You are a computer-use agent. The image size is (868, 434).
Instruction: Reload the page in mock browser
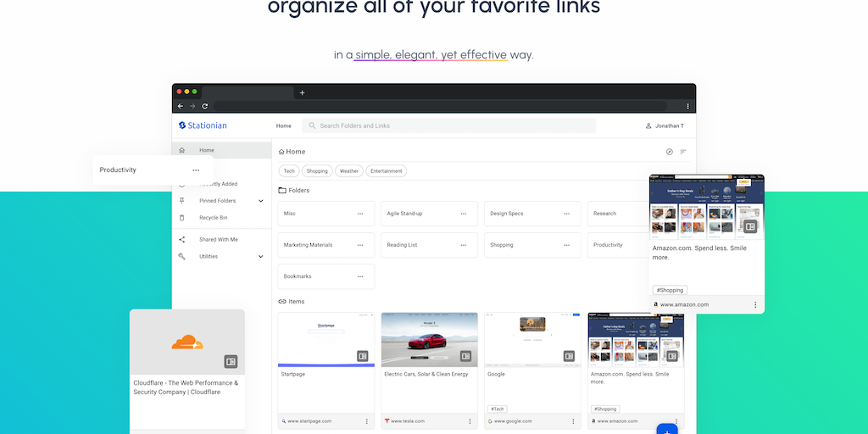205,106
